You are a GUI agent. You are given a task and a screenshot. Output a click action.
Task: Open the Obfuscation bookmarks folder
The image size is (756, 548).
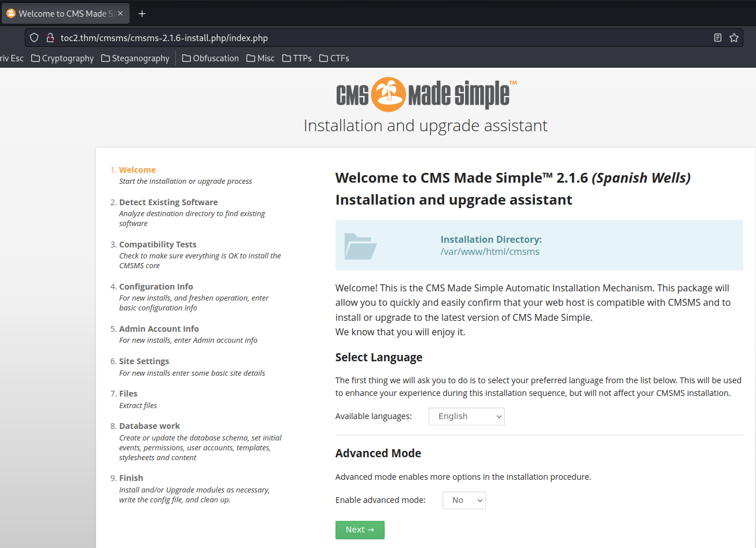(x=211, y=58)
